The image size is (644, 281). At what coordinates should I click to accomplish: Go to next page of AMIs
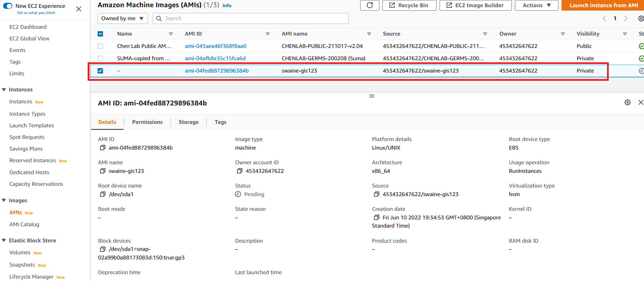(x=626, y=18)
